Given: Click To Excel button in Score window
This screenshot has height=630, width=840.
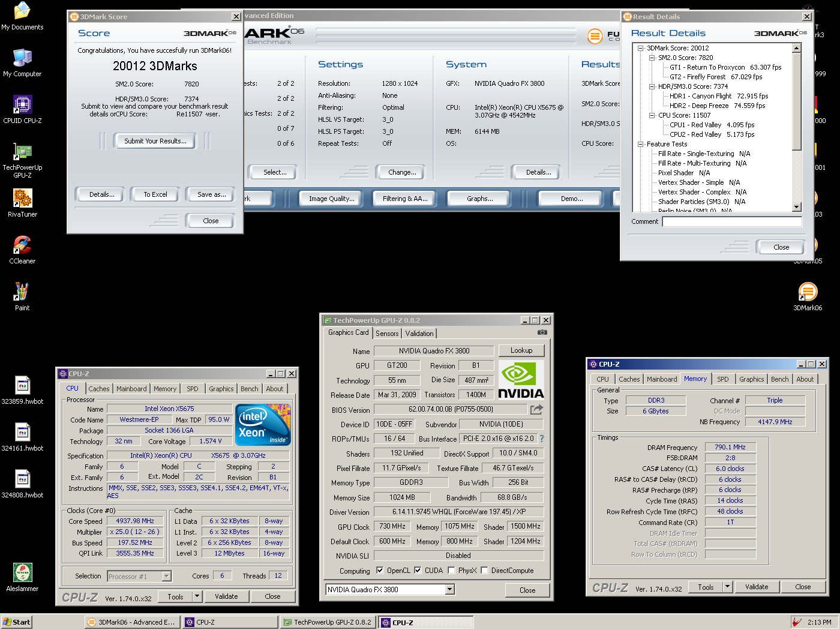Looking at the screenshot, I should [x=155, y=194].
